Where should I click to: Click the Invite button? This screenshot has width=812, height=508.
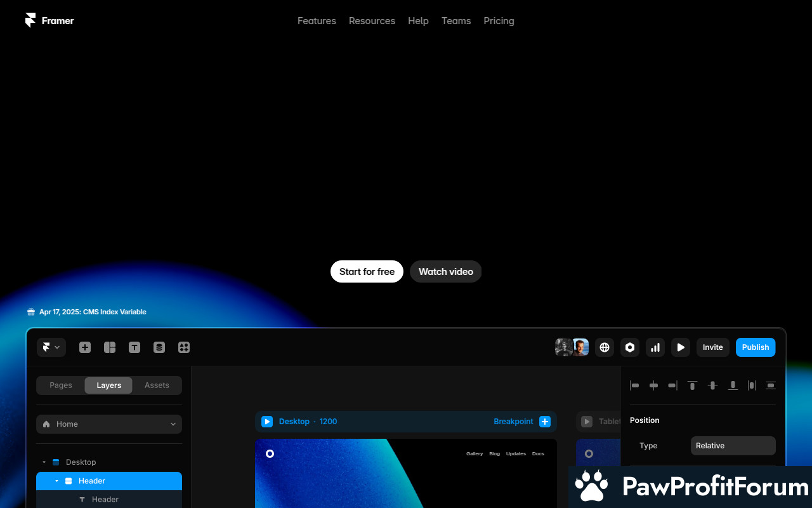[713, 347]
